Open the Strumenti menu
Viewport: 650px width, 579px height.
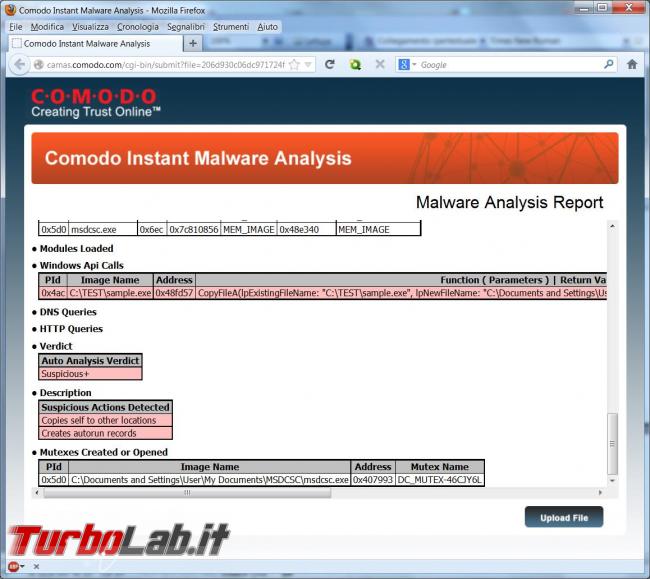tap(231, 27)
